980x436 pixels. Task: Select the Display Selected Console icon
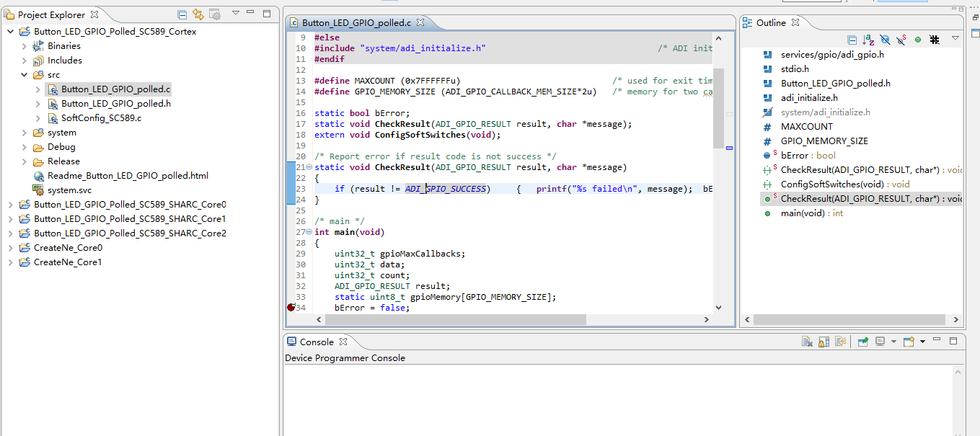880,342
